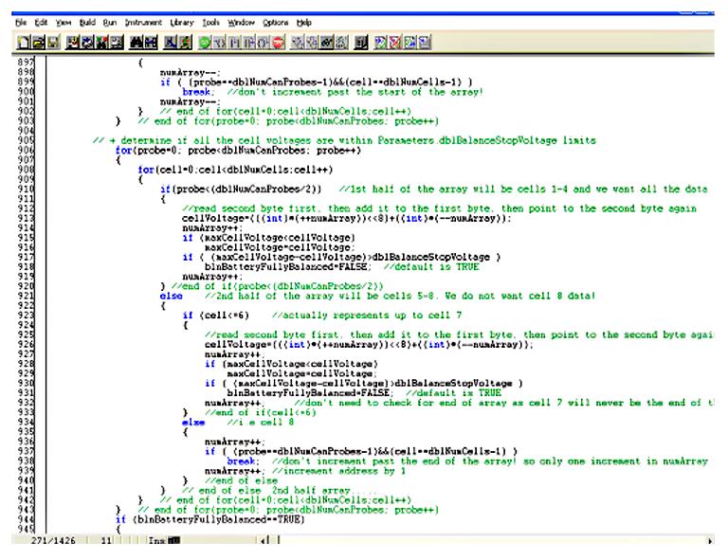Open the Run menu
This screenshot has height=560, width=728.
[110, 23]
